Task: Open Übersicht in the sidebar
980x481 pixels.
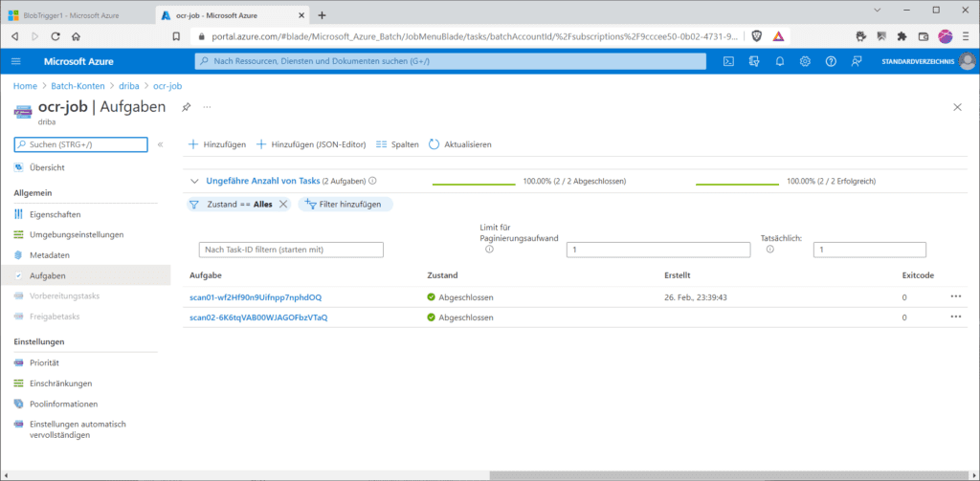Action: click(x=47, y=167)
